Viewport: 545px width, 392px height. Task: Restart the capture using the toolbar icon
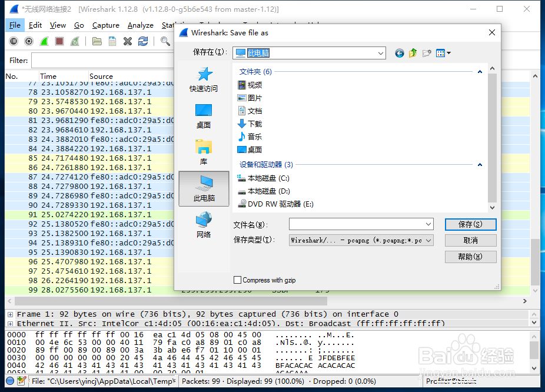tap(75, 41)
